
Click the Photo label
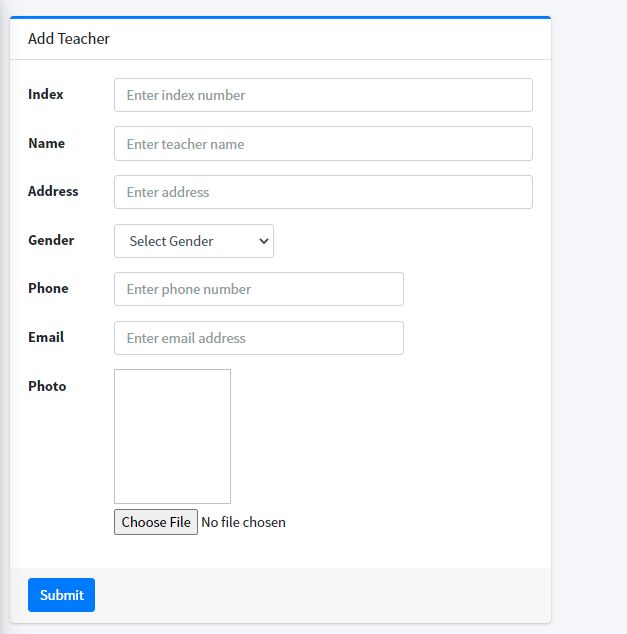coord(47,387)
